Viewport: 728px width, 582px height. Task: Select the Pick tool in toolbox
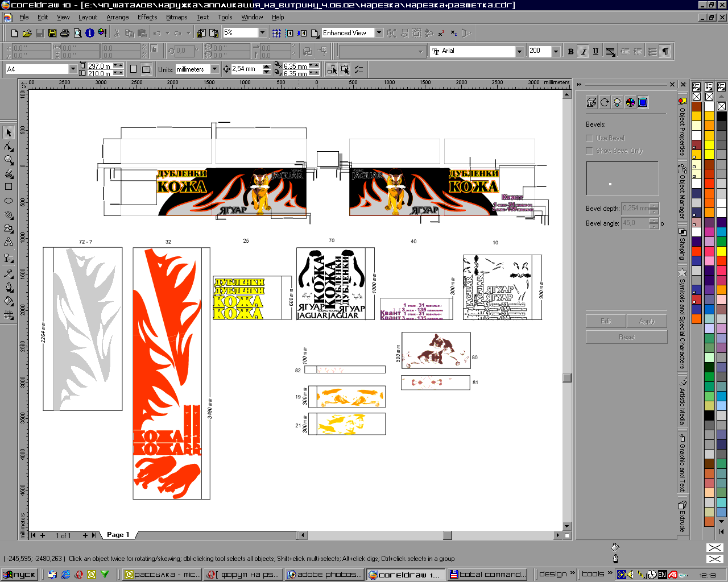click(x=9, y=132)
